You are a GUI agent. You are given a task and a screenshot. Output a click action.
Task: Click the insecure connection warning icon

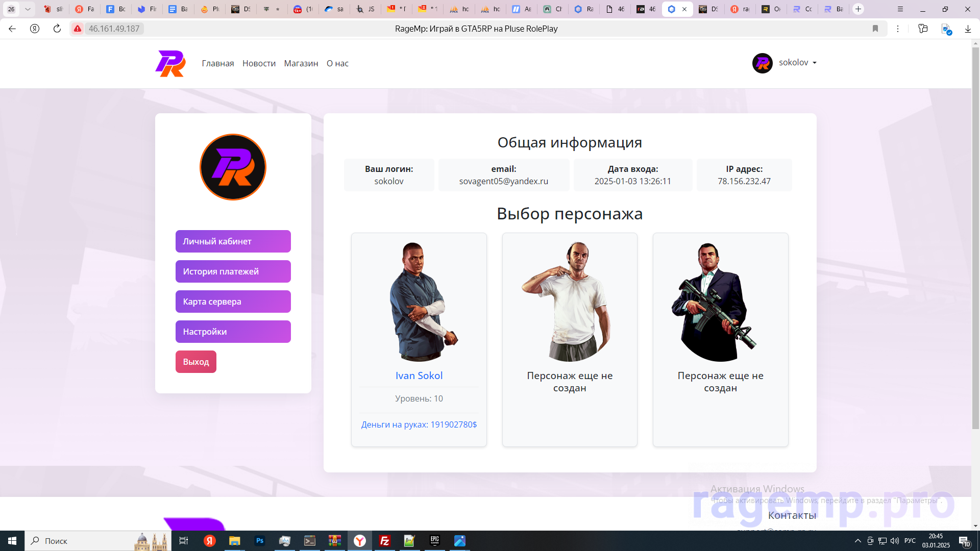click(78, 29)
